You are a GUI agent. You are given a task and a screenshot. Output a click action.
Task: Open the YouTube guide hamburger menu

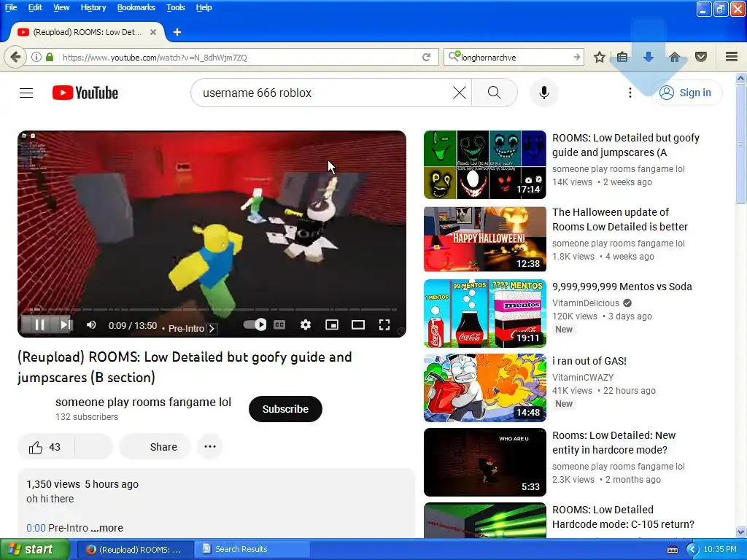pyautogui.click(x=26, y=93)
